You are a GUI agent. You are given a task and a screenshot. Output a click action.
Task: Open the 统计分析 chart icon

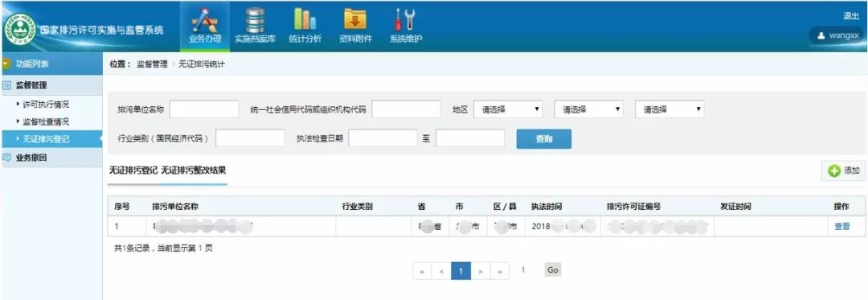coord(305,18)
